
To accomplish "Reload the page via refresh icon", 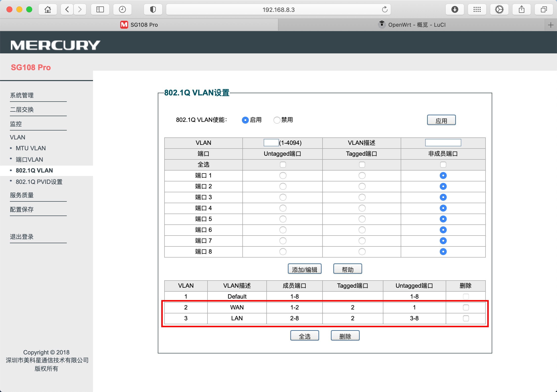I will click(385, 9).
